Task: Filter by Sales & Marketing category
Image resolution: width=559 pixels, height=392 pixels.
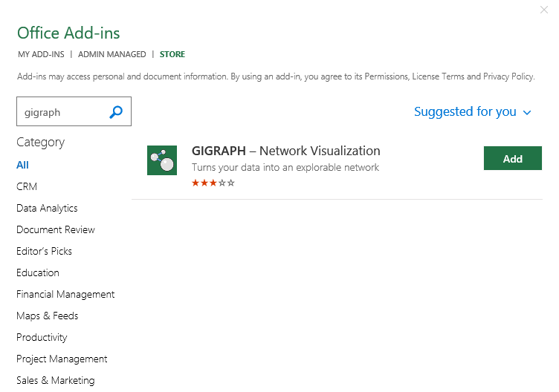Action: point(56,381)
